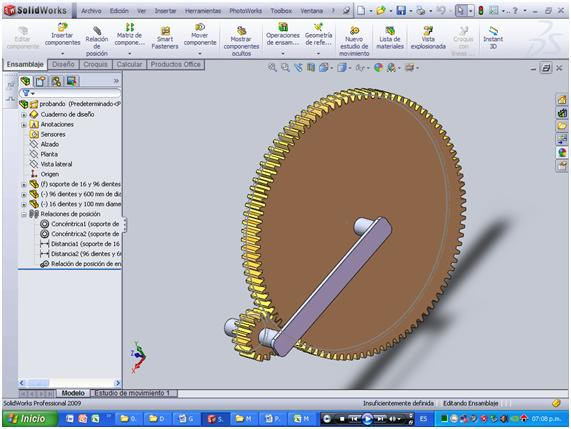Select the Smart Fasteners tool
This screenshot has height=429, width=571.
tap(165, 38)
